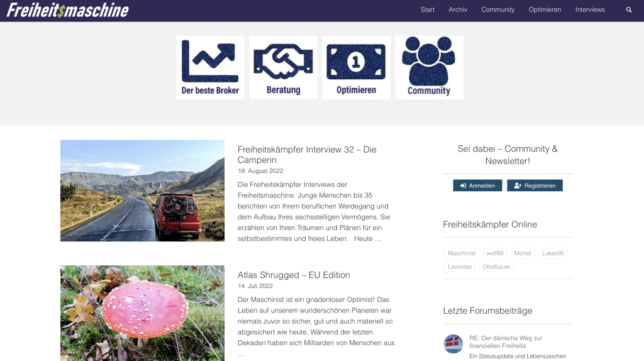Open the fly agaric mushroom thumbnail
This screenshot has width=644, height=361.
(143, 313)
